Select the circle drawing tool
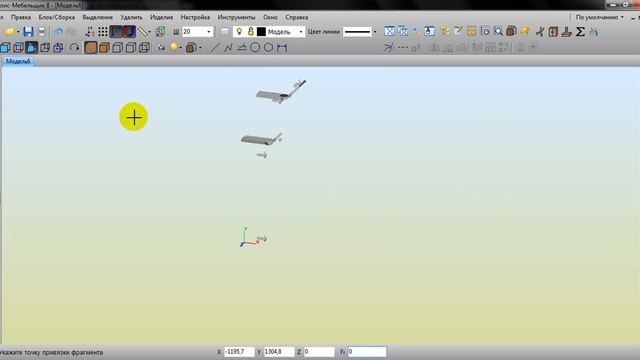 coord(255,48)
